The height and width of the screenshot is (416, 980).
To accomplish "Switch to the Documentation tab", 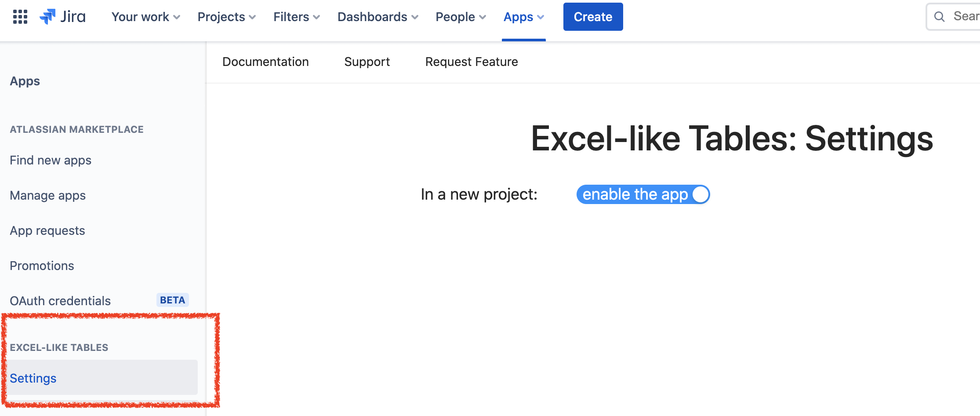I will coord(265,62).
